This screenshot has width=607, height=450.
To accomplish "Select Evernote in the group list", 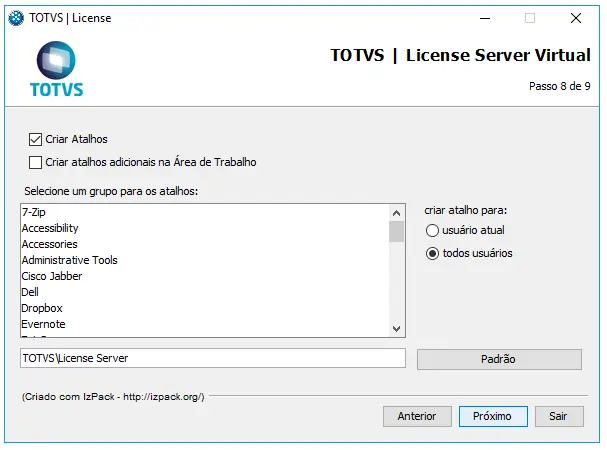I will [43, 324].
